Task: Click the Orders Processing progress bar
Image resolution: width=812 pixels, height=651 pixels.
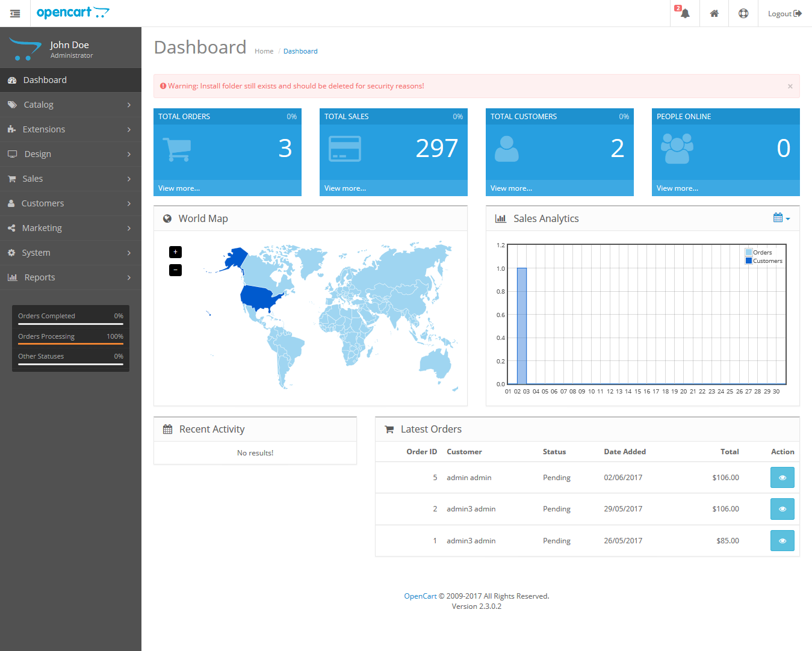Action: click(70, 344)
